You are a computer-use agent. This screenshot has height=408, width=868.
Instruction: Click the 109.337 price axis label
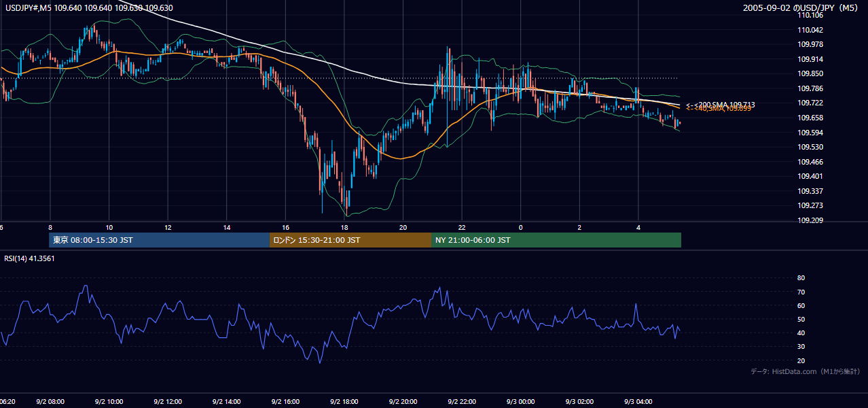point(812,191)
